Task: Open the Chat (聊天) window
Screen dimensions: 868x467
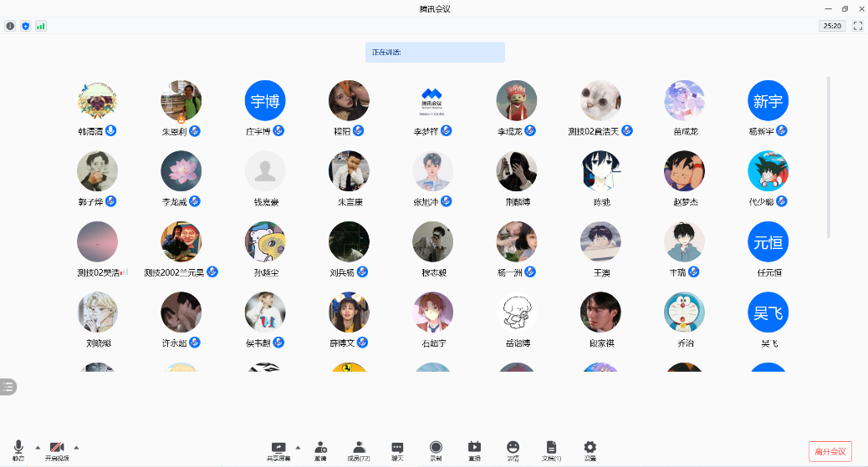Action: (x=397, y=451)
